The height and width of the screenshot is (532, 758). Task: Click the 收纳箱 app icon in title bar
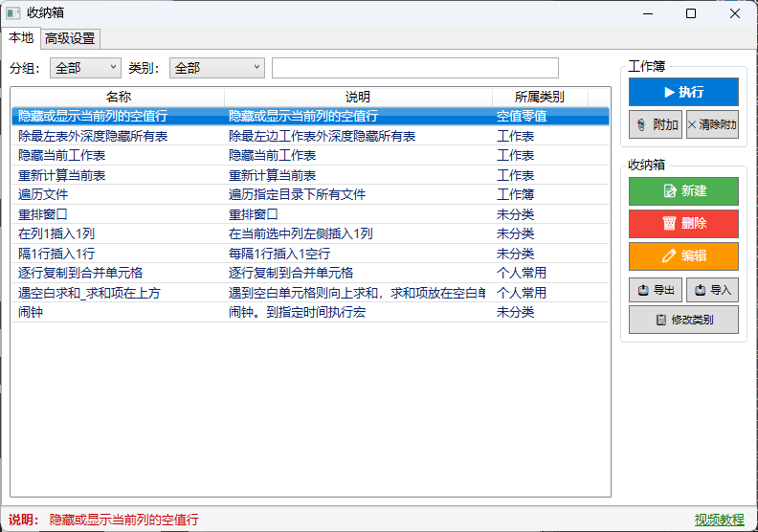13,13
